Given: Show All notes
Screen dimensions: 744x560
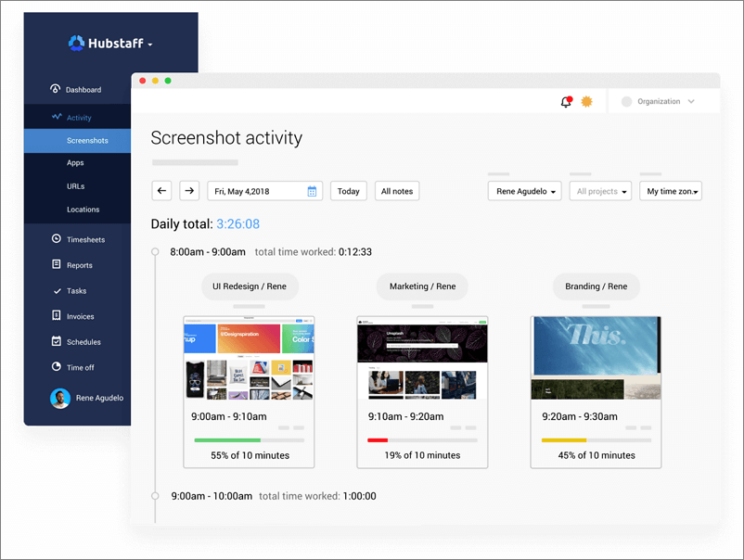Looking at the screenshot, I should 397,191.
